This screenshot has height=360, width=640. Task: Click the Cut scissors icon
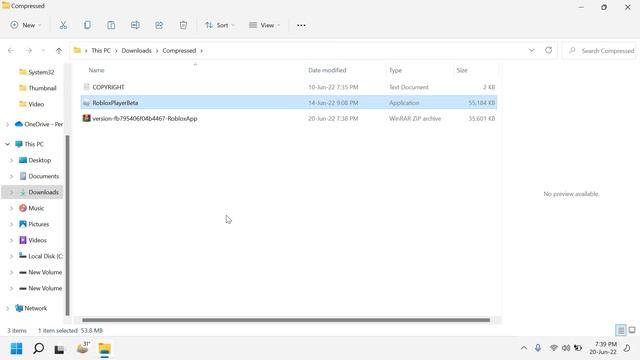tap(63, 25)
